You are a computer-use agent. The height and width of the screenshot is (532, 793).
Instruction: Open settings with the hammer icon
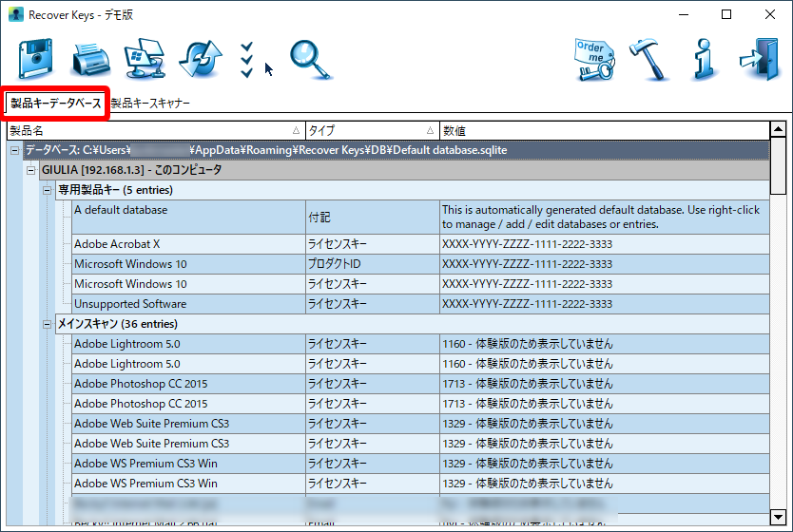click(x=650, y=59)
